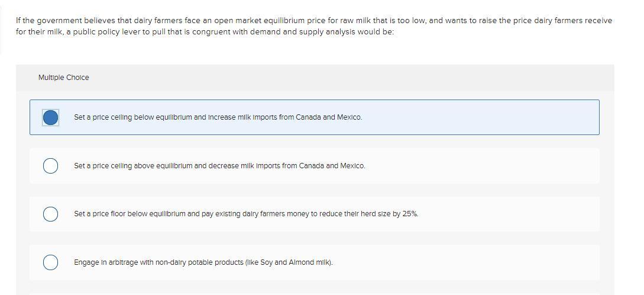This screenshot has width=644, height=295.
Task: Click blank space at right of second answer row
Action: tap(503, 166)
